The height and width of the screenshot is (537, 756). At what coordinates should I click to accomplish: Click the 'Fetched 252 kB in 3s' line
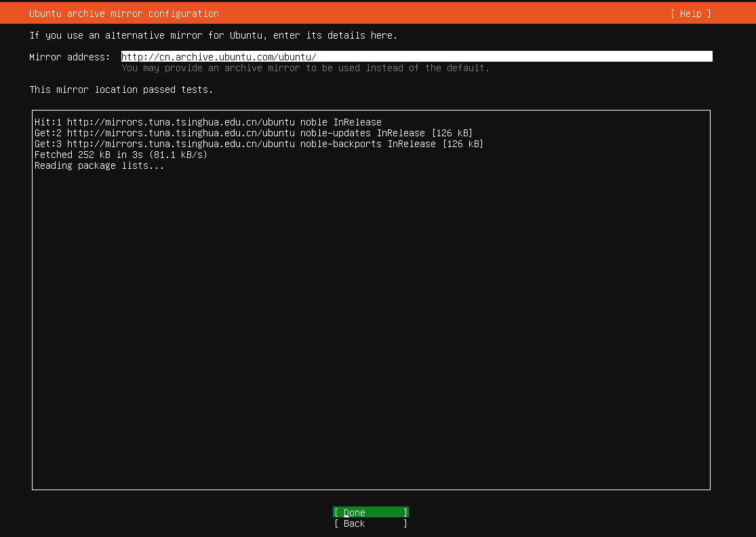coord(121,155)
